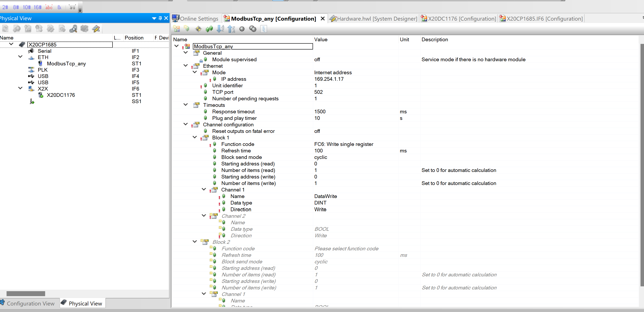Collapse the Timeouts section
The height and width of the screenshot is (312, 644).
point(185,104)
